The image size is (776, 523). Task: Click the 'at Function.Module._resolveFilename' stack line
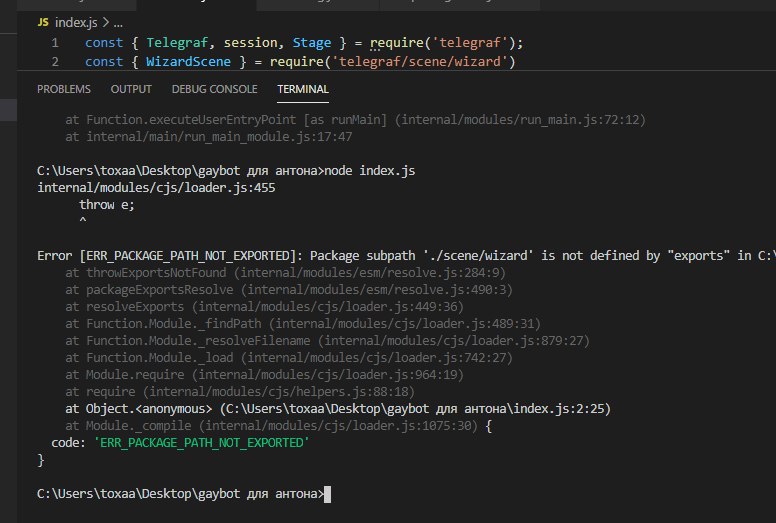(x=328, y=341)
